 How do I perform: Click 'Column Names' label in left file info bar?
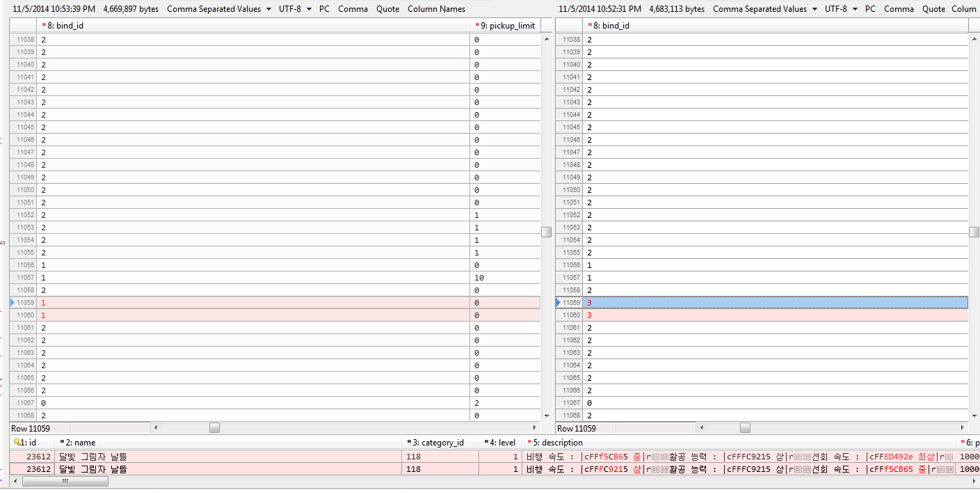[x=436, y=9]
